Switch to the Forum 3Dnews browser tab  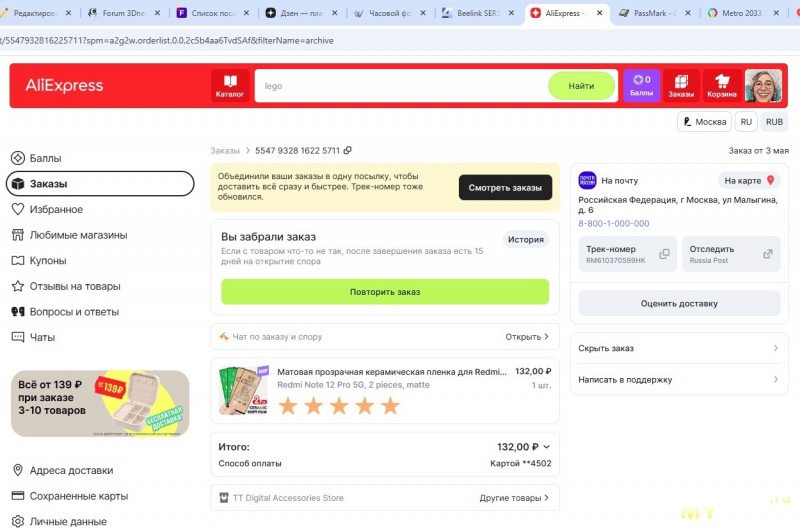tap(124, 13)
